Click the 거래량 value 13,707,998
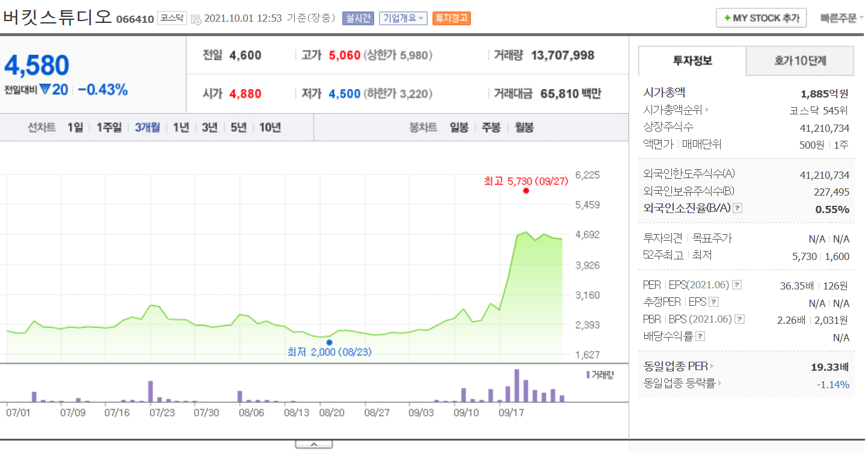This screenshot has height=452, width=868. (x=562, y=55)
